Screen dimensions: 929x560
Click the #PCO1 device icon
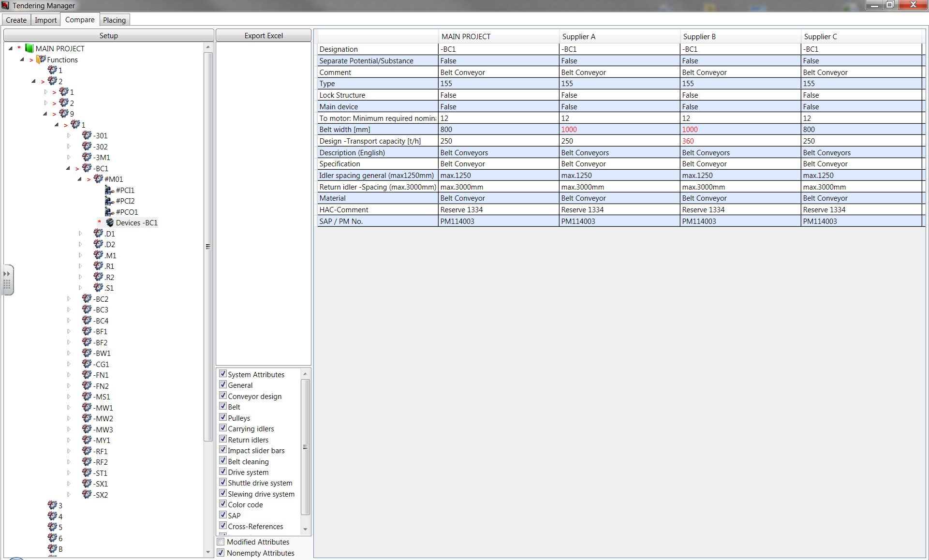click(109, 212)
